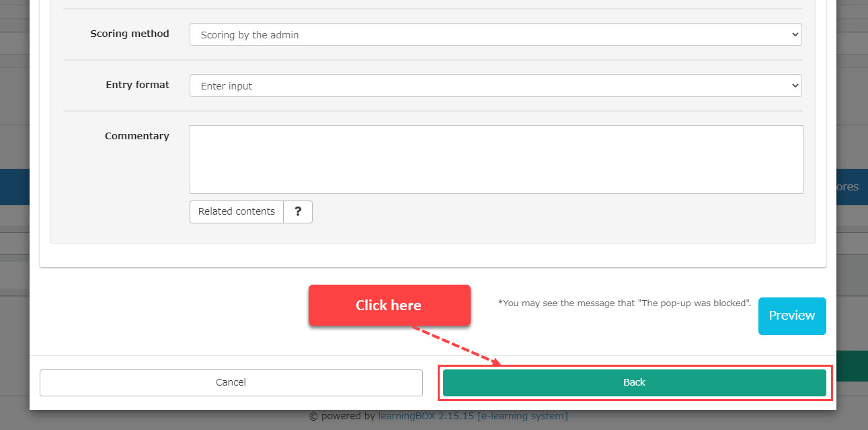Click inside the Commentary text area
The height and width of the screenshot is (430, 868).
[x=496, y=159]
